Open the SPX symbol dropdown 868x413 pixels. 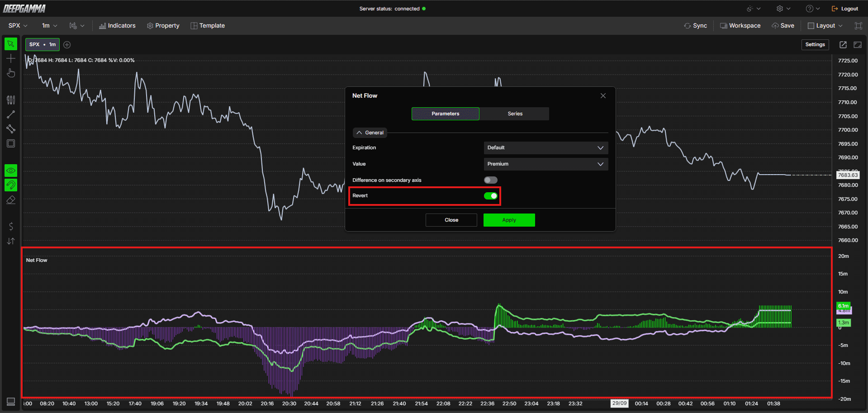[18, 26]
